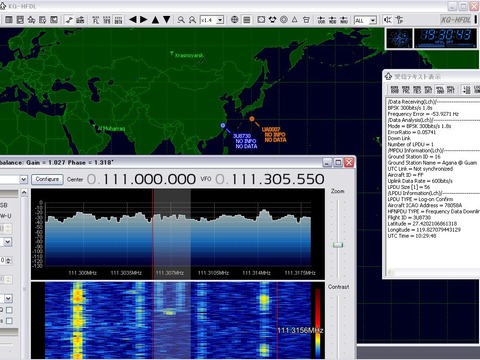The image size is (480, 360).
Task: Click the concentric circle target toolbar icon
Action: pos(284,20)
